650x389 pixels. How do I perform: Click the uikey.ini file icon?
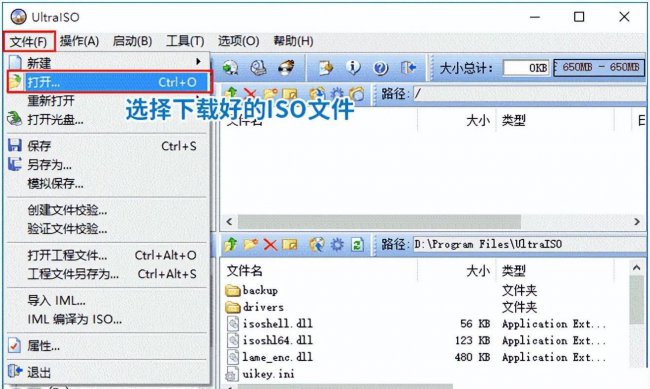tap(232, 374)
